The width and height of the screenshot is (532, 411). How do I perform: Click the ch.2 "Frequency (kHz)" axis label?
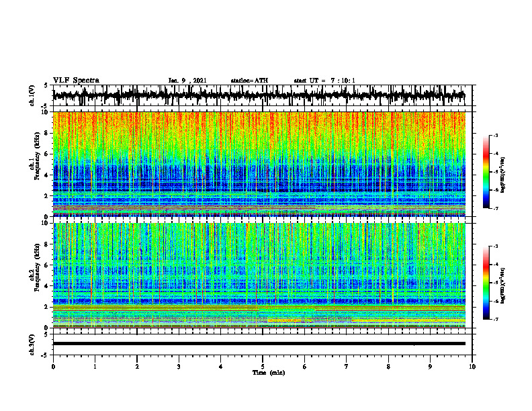coord(36,267)
